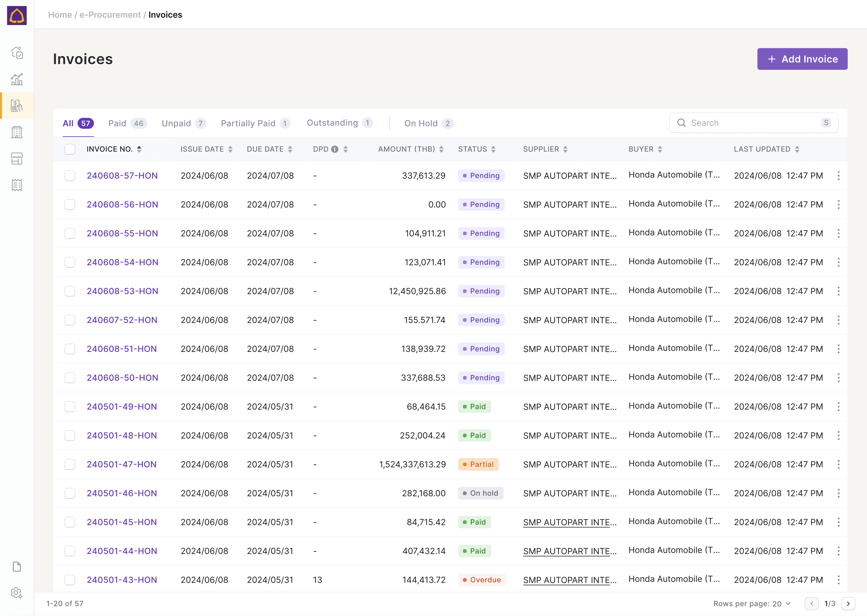Sort by Status column arrows
The image size is (867, 616).
[x=493, y=149]
